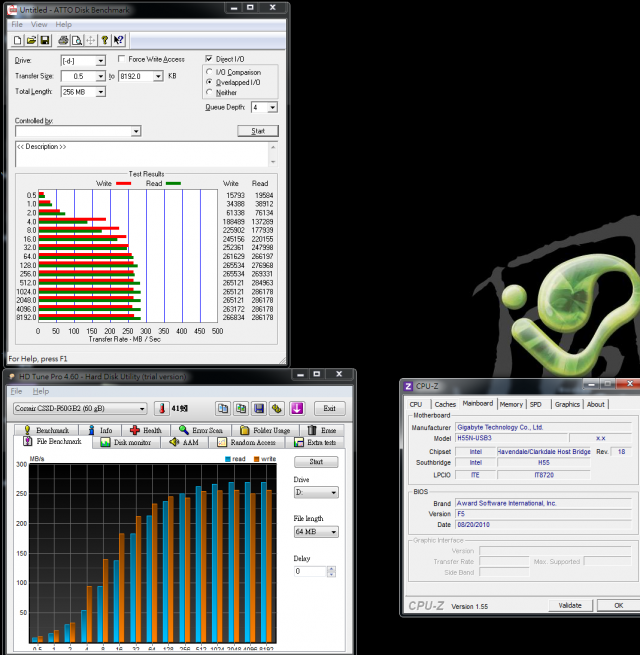Click the Print icon in ATTO toolbar
The width and height of the screenshot is (640, 656).
click(63, 40)
